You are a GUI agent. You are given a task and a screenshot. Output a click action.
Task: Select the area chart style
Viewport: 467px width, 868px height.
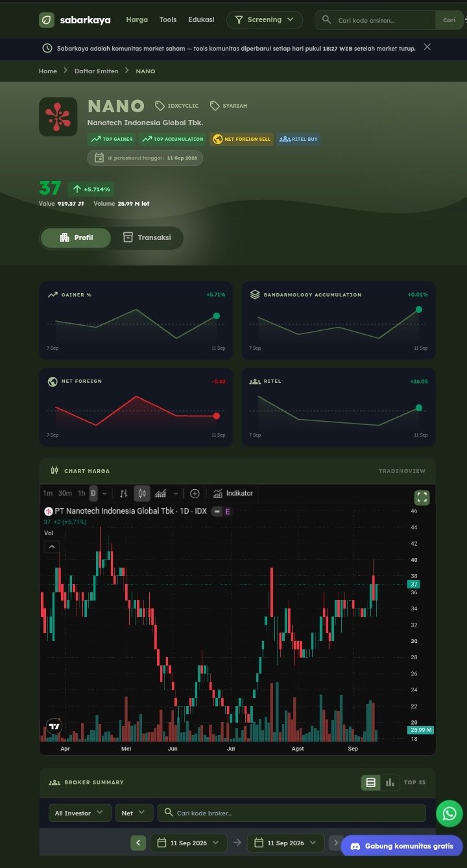point(160,494)
